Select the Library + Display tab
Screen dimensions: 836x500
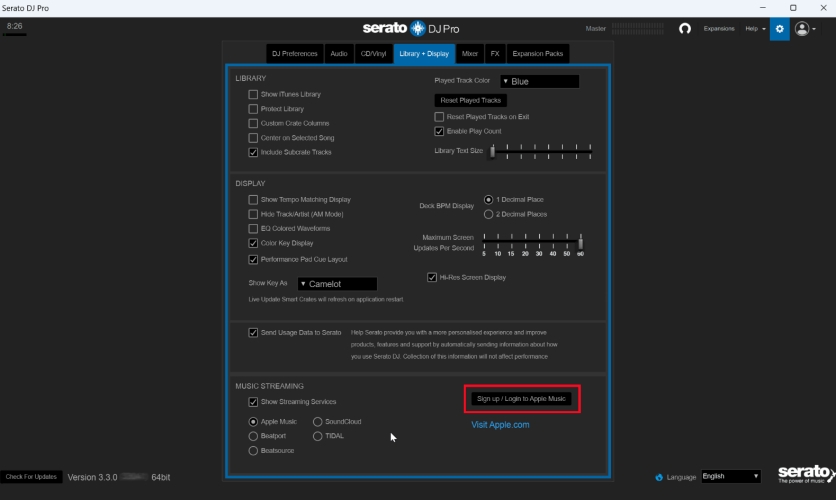[x=424, y=54]
